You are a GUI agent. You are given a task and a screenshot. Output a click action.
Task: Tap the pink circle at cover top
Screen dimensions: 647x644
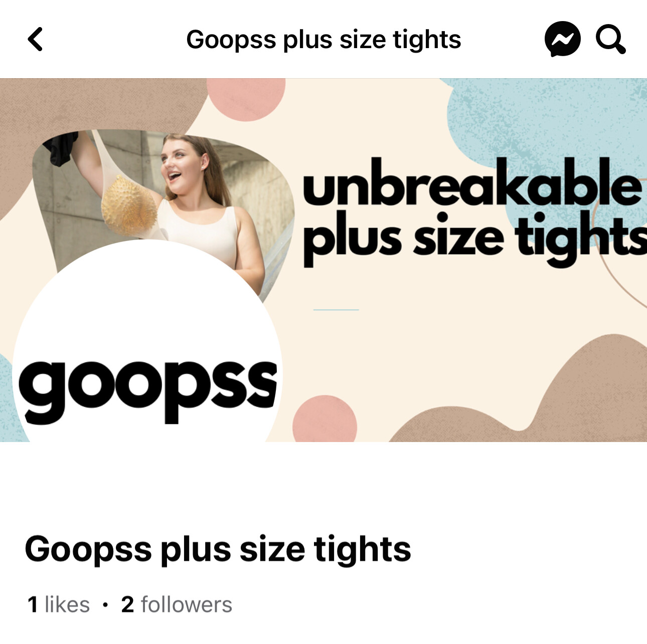(x=246, y=99)
